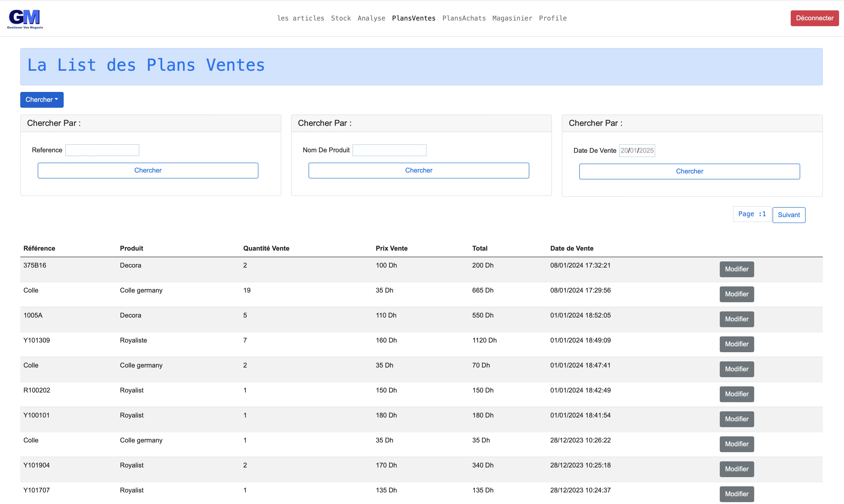This screenshot has height=504, width=844.
Task: Open the Date De Vente date field
Action: tap(637, 150)
